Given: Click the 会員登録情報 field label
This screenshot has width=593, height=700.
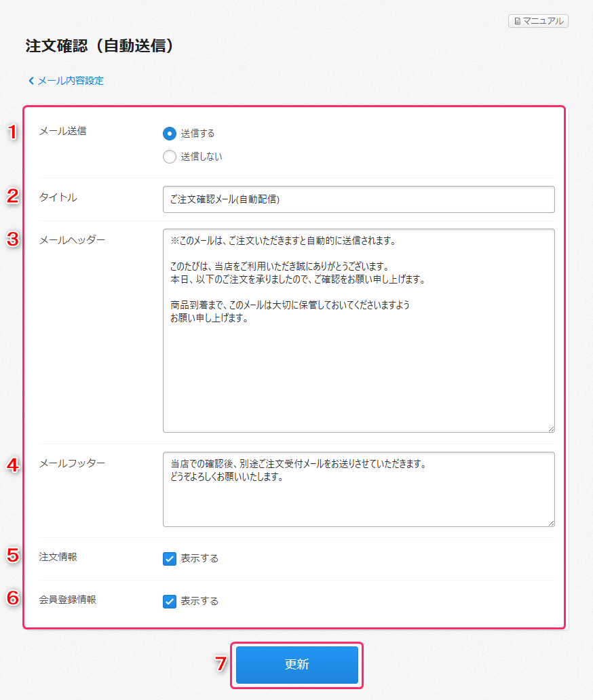Looking at the screenshot, I should [x=67, y=600].
